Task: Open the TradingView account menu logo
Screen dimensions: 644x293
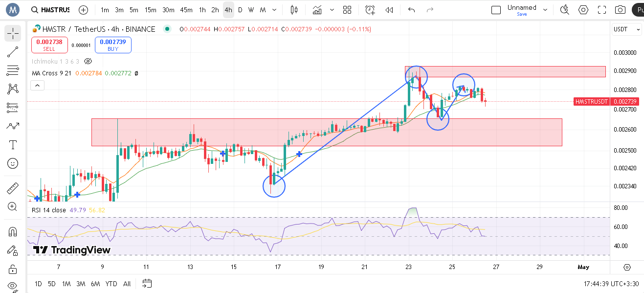Action: pyautogui.click(x=12, y=9)
